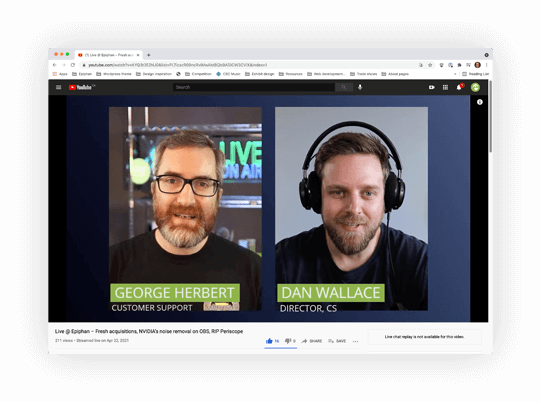Open the CBC Music bookmark
The height and width of the screenshot is (402, 541).
[228, 74]
